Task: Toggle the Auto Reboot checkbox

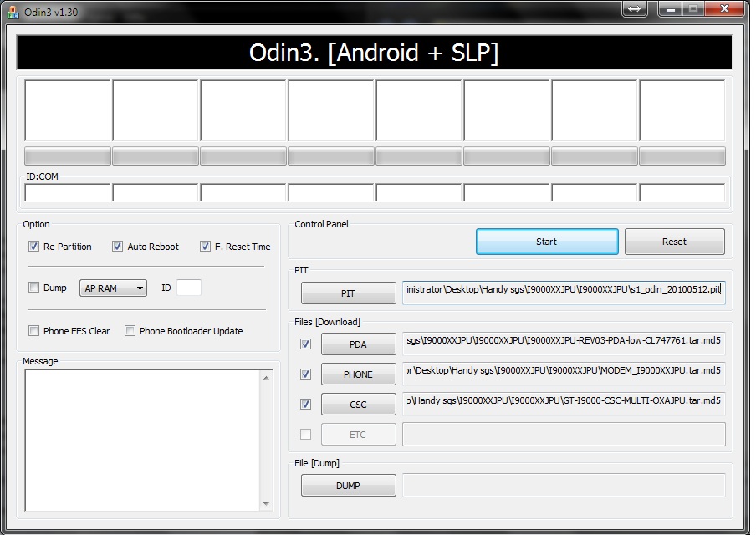Action: pos(117,247)
